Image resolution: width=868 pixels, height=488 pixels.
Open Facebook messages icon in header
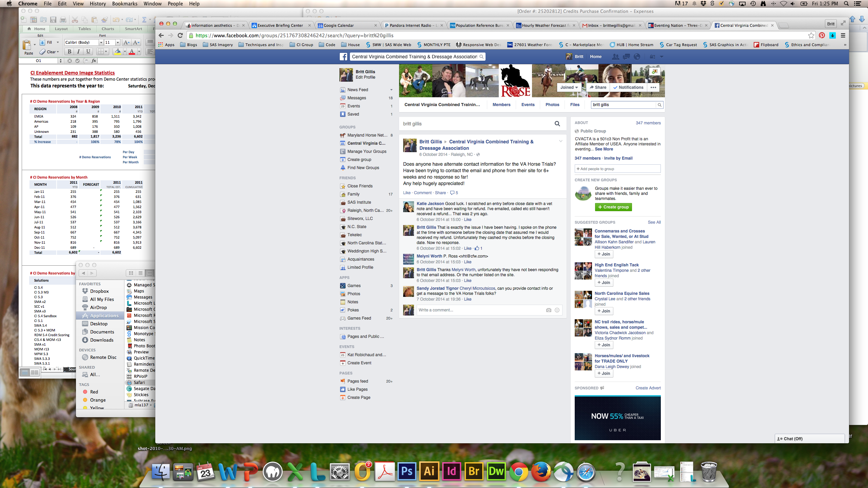point(626,57)
